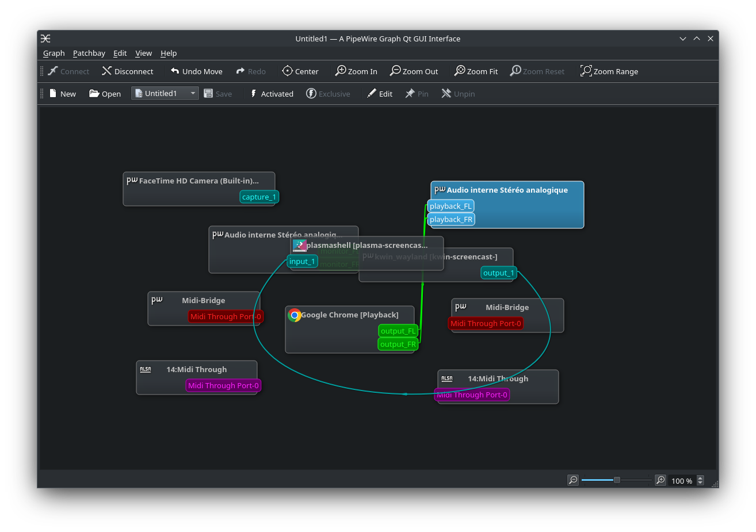Click the application icon in the title bar
The width and height of the screenshot is (756, 532).
coord(46,39)
